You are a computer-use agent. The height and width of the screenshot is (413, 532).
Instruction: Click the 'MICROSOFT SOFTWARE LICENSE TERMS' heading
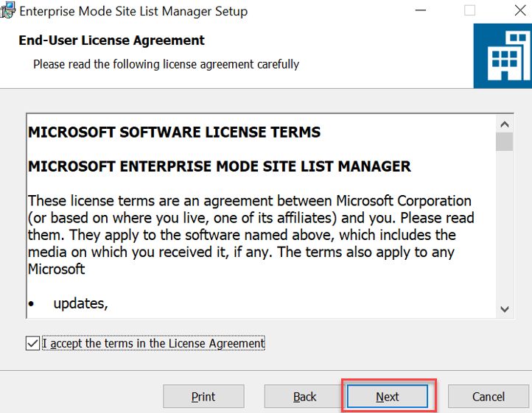click(x=174, y=132)
